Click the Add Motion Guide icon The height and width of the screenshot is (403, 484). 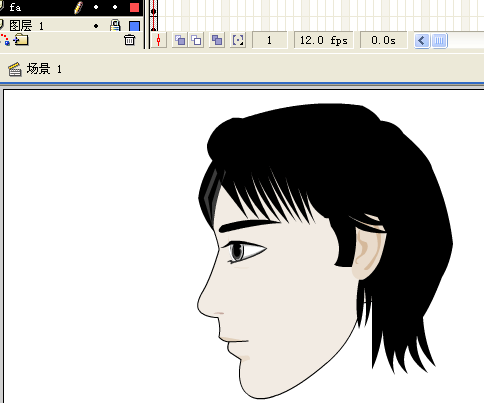pos(5,39)
